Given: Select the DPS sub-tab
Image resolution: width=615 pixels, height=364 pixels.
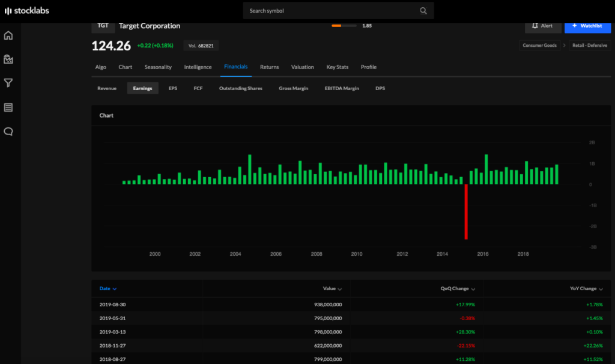Looking at the screenshot, I should click(x=380, y=88).
